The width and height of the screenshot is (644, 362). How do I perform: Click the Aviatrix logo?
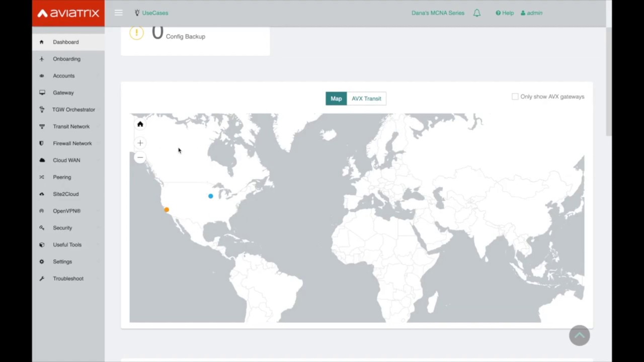point(68,13)
